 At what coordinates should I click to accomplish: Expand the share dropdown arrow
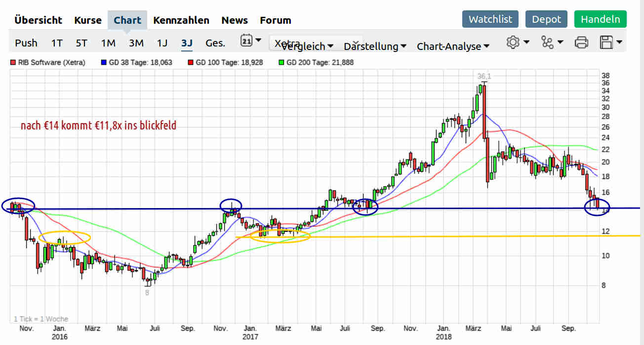(x=560, y=43)
